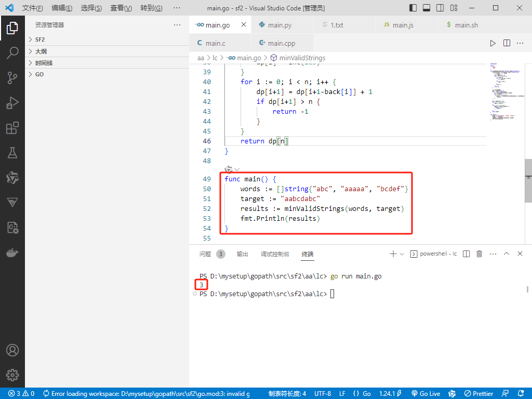Open the 转到(G) menu
This screenshot has height=399, width=532.
click(151, 8)
